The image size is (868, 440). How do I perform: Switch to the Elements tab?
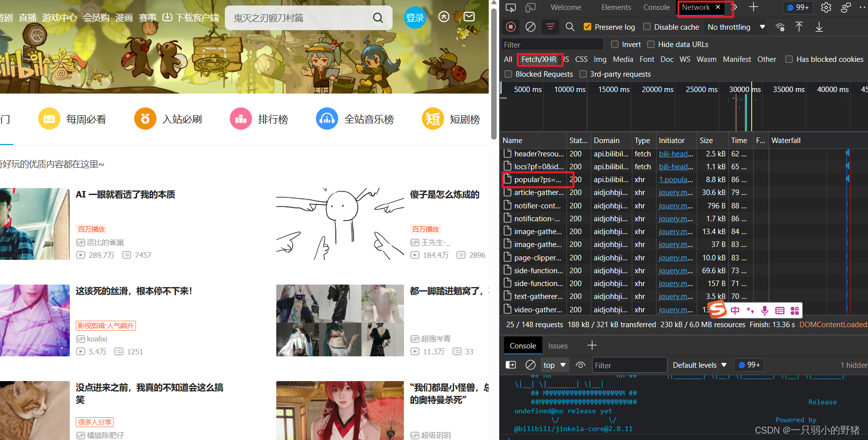tap(616, 7)
